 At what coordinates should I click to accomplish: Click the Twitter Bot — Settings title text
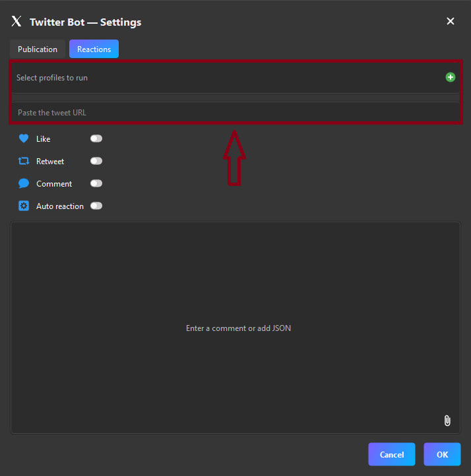click(85, 22)
